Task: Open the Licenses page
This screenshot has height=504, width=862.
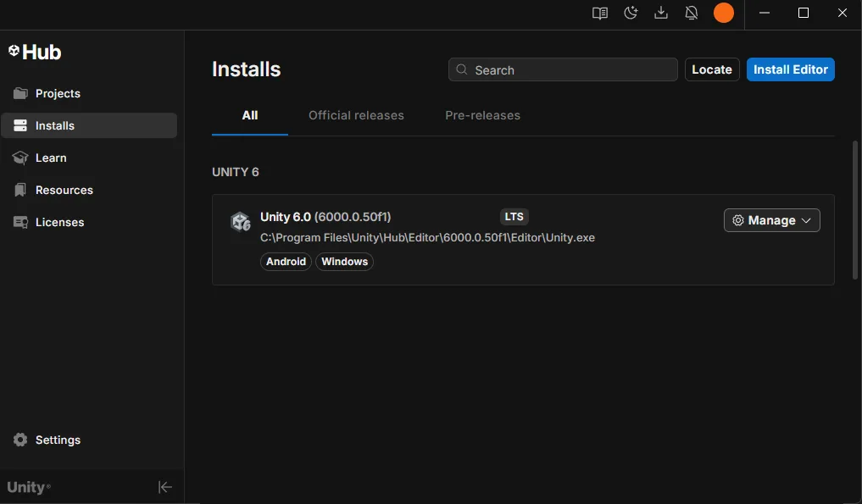Action: click(59, 222)
